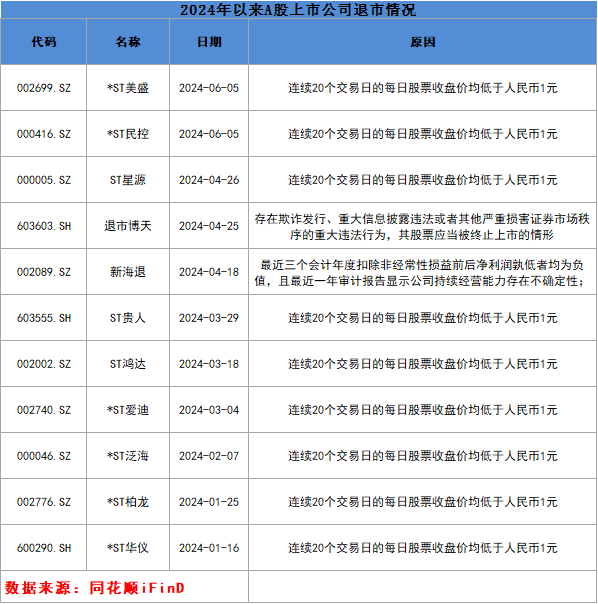This screenshot has height=604, width=598.
Task: Click the 新海退 name cell
Action: (128, 272)
